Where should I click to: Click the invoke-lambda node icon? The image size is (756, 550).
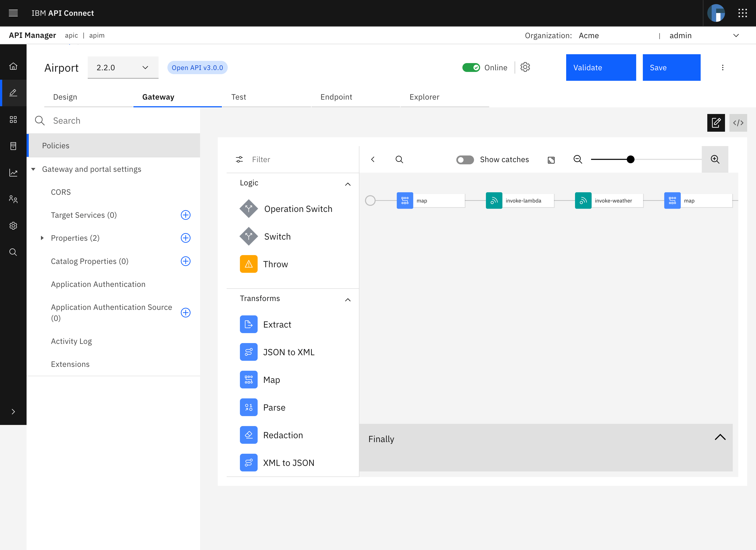[x=494, y=201]
